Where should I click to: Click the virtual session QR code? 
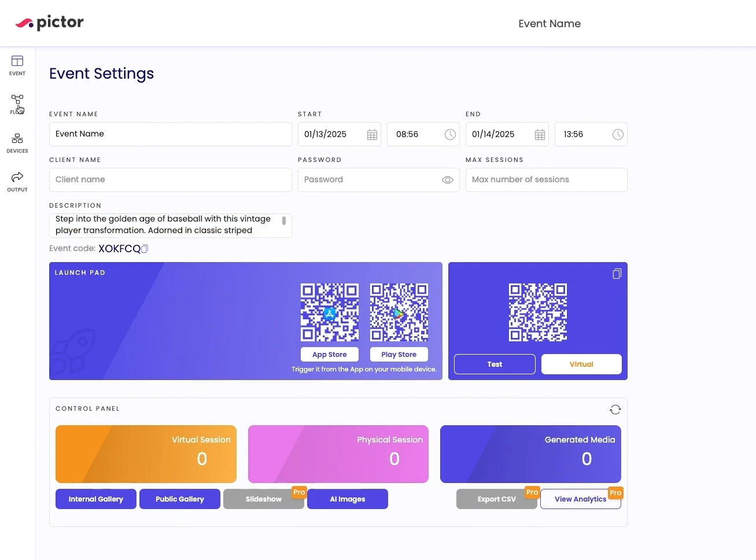point(538,312)
